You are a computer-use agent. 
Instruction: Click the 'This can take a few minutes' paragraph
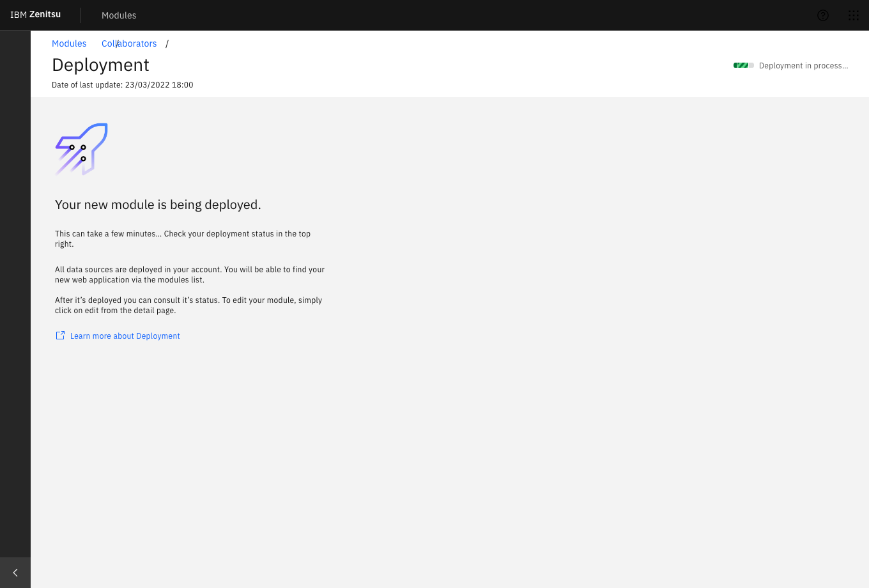tap(183, 238)
